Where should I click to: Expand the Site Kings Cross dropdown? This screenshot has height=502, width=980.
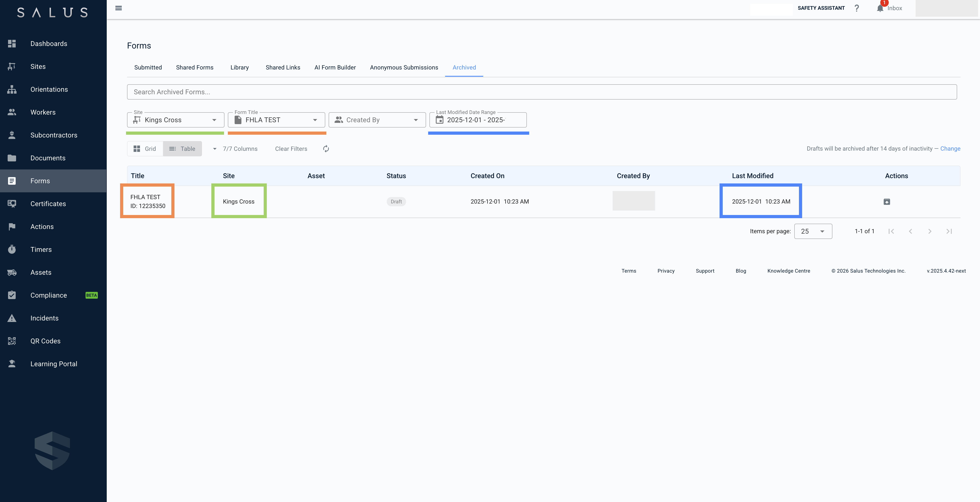214,120
